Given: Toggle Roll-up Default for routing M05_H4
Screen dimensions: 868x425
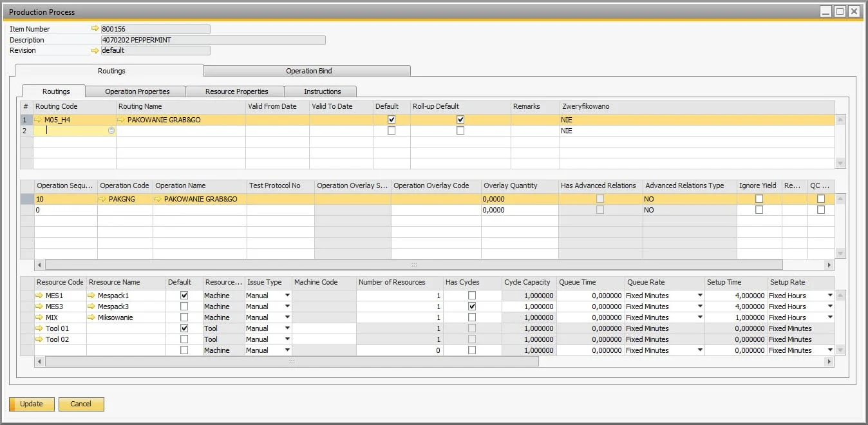Looking at the screenshot, I should [x=460, y=120].
